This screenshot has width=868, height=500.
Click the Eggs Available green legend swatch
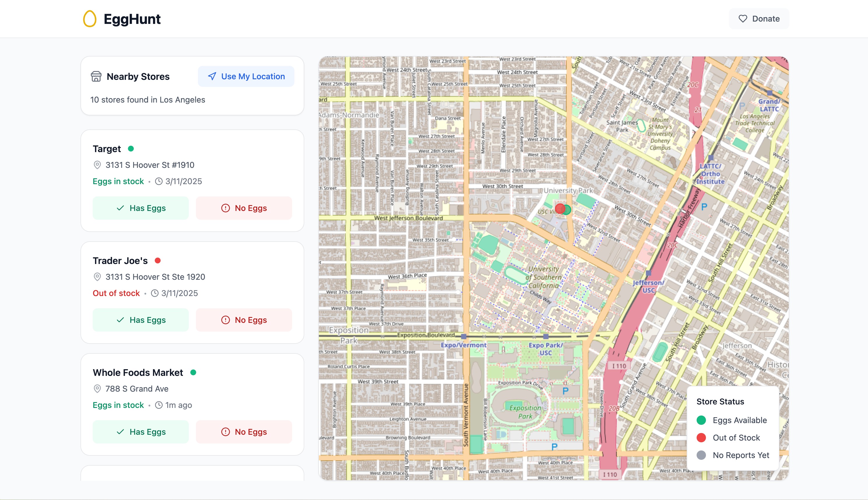[x=701, y=420]
